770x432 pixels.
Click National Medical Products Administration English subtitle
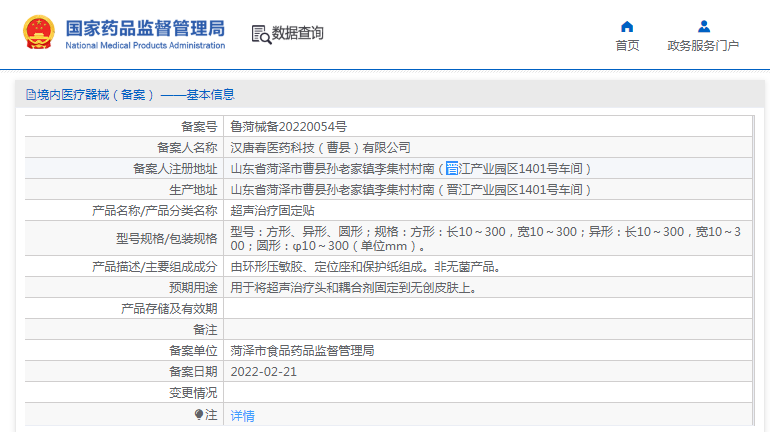point(145,45)
